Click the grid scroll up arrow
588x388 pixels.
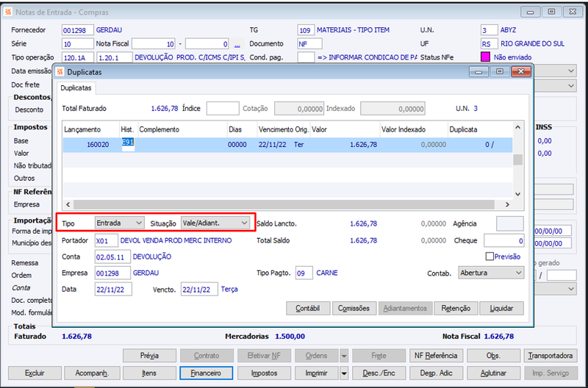pyautogui.click(x=518, y=127)
